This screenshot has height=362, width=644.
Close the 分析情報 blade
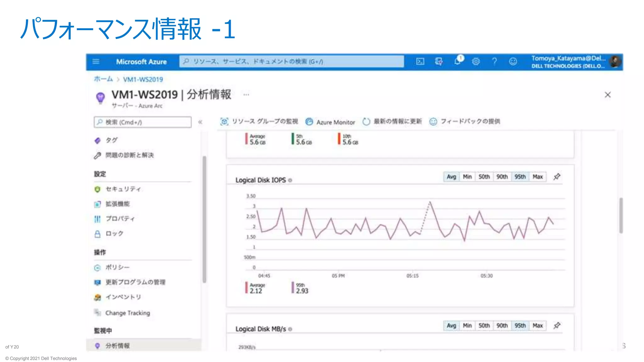click(608, 95)
